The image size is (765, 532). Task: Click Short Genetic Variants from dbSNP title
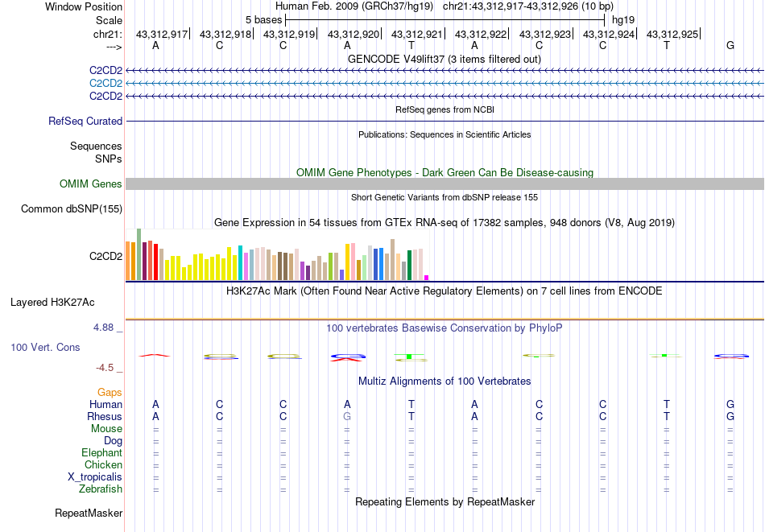[445, 197]
